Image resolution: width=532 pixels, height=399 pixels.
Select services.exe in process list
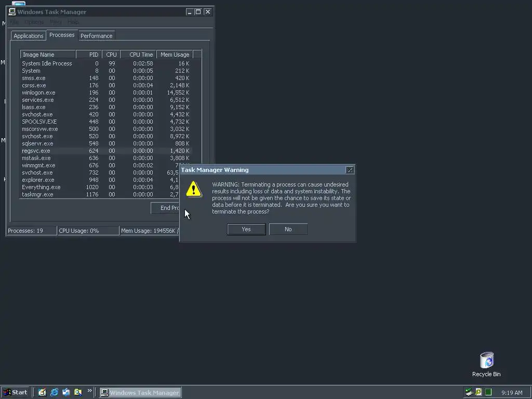106,100
